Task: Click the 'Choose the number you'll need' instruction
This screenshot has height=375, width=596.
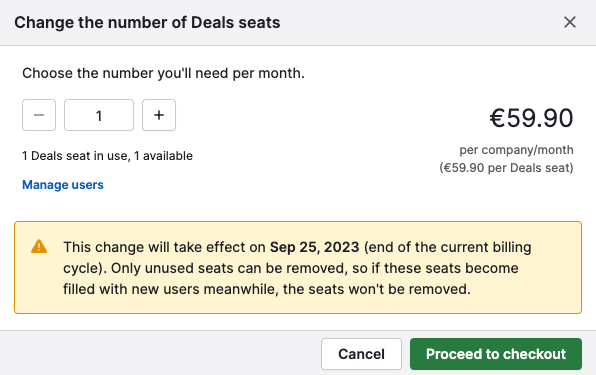Action: [x=163, y=73]
